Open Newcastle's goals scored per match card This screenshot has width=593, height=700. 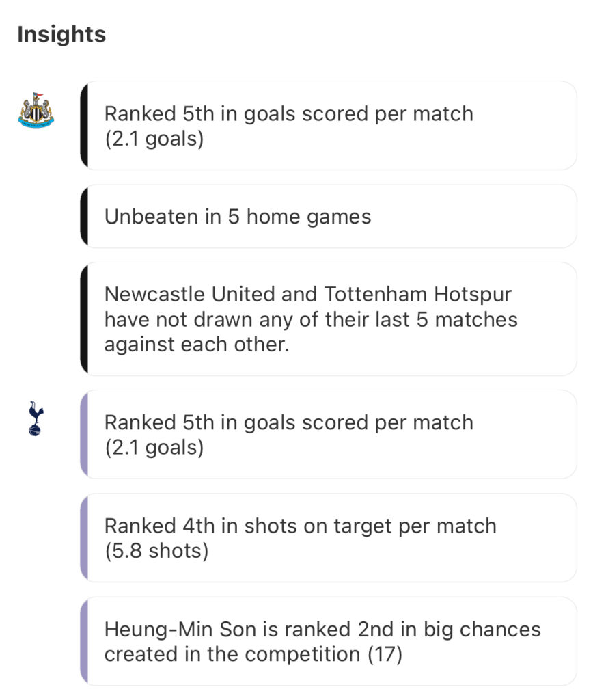pos(329,126)
